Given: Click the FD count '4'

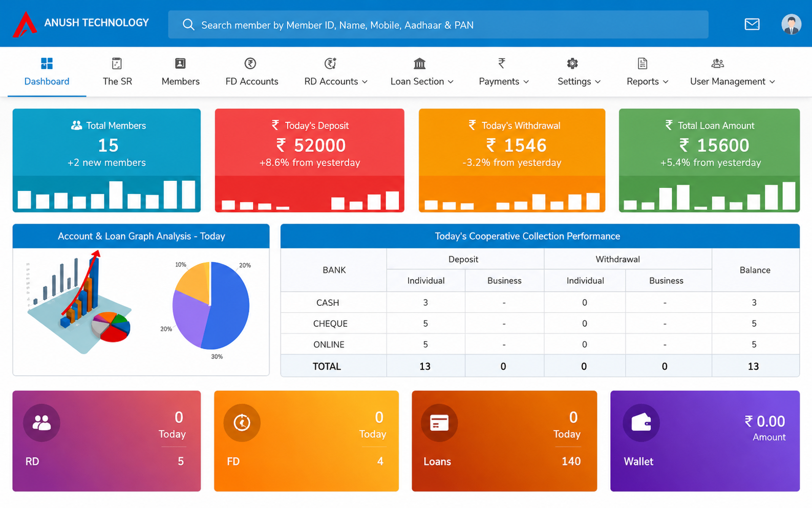Looking at the screenshot, I should click(x=380, y=461).
